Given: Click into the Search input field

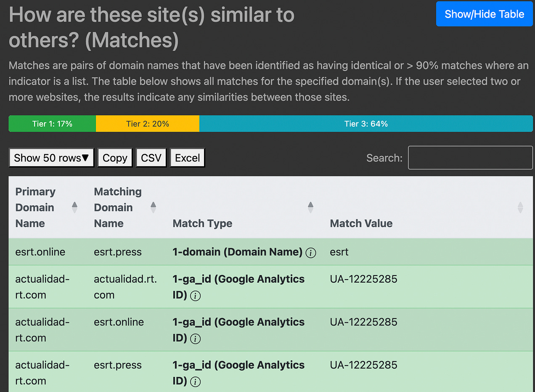Looking at the screenshot, I should tap(470, 158).
